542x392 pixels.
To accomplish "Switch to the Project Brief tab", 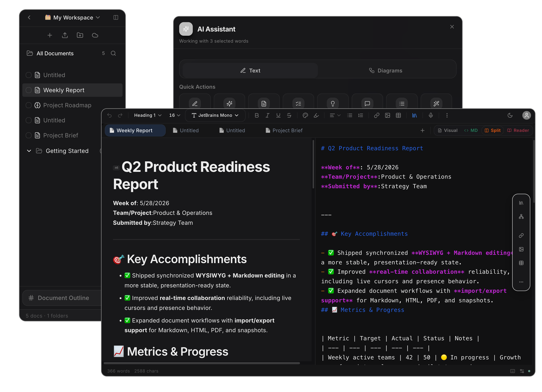I will pyautogui.click(x=284, y=130).
